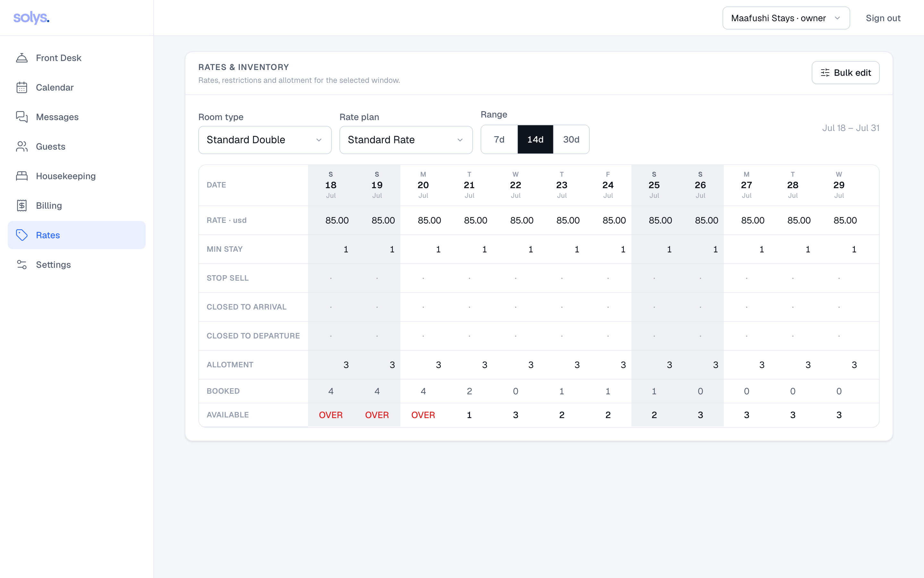Viewport: 924px width, 578px height.
Task: Sign out of the account
Action: (x=883, y=18)
